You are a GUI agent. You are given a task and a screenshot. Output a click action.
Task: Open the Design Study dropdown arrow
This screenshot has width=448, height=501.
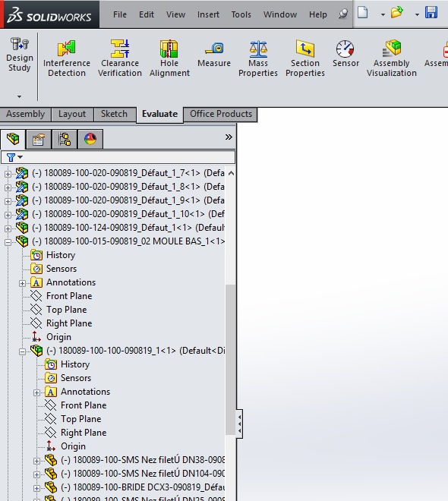20,96
